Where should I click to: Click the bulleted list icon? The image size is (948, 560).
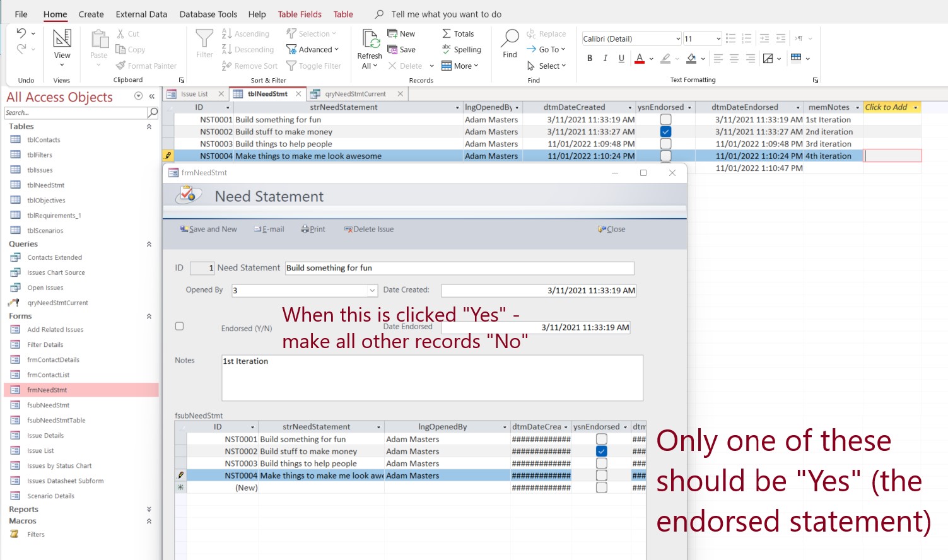click(731, 38)
